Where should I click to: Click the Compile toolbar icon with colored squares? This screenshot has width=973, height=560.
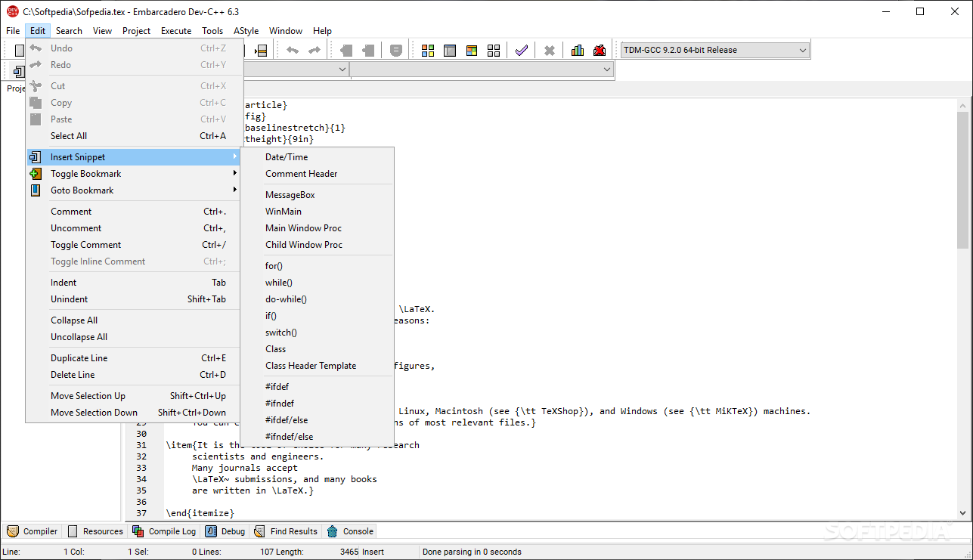(x=428, y=51)
